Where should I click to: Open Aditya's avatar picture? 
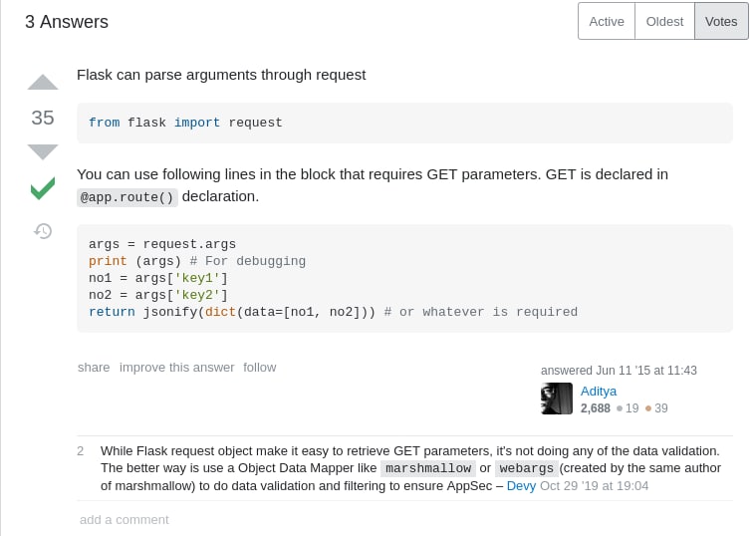tap(557, 399)
